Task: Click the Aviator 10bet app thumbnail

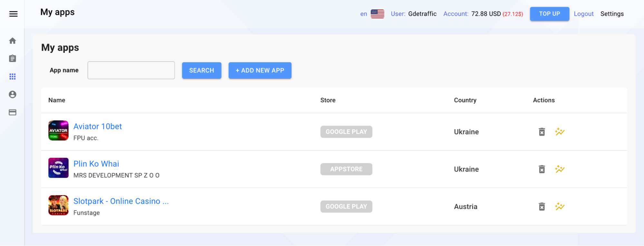Action: click(x=58, y=130)
